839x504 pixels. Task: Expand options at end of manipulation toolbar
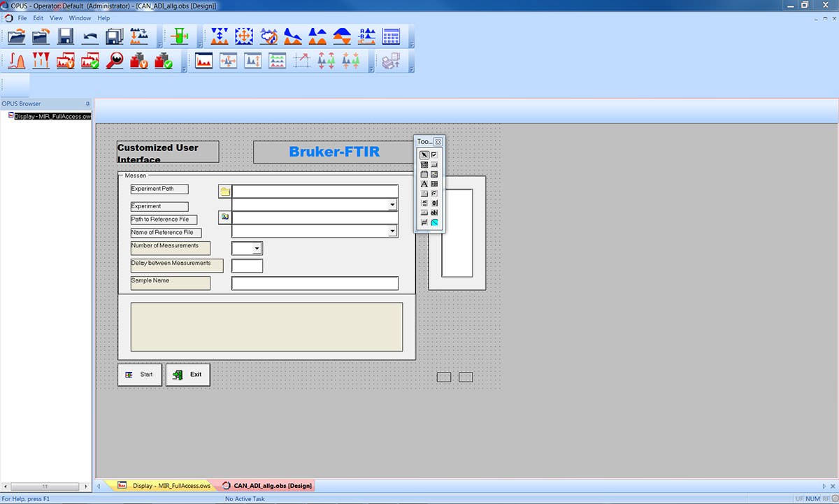tap(411, 37)
